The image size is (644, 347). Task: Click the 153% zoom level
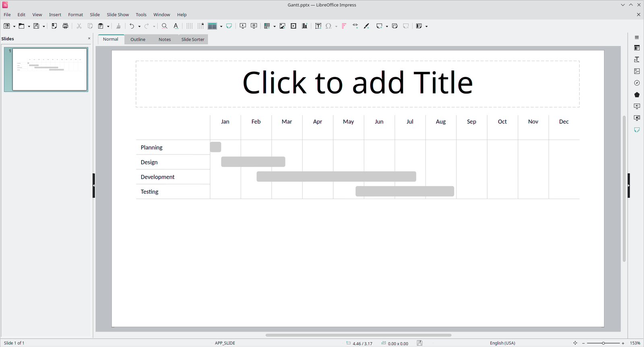(635, 343)
